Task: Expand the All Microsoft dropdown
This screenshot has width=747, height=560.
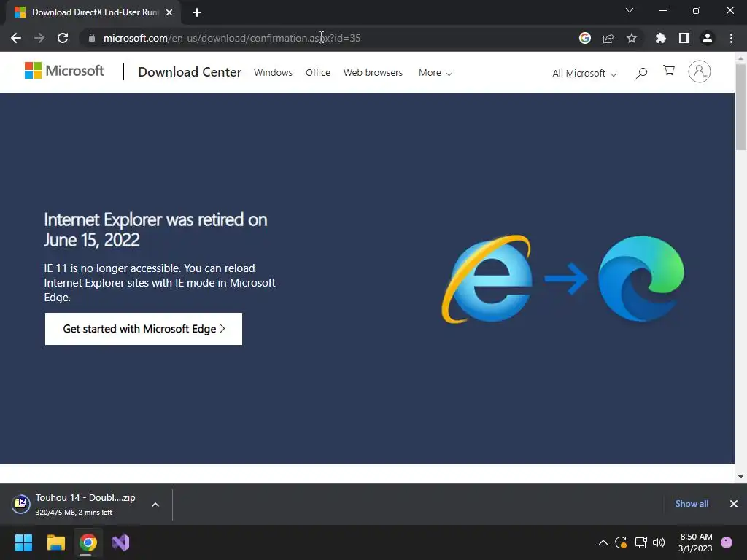Action: tap(584, 74)
